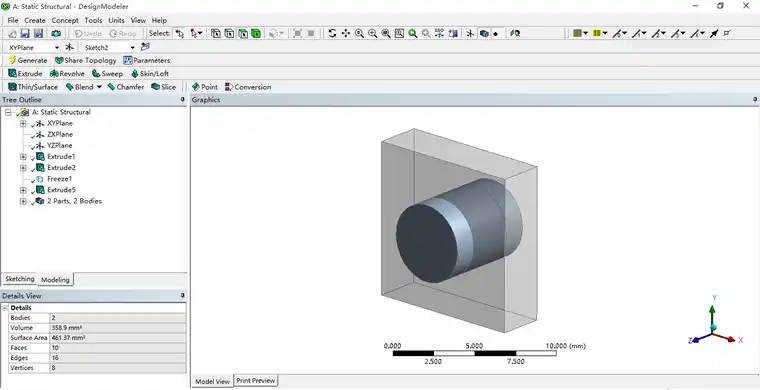Click the Parameters button

click(x=147, y=61)
